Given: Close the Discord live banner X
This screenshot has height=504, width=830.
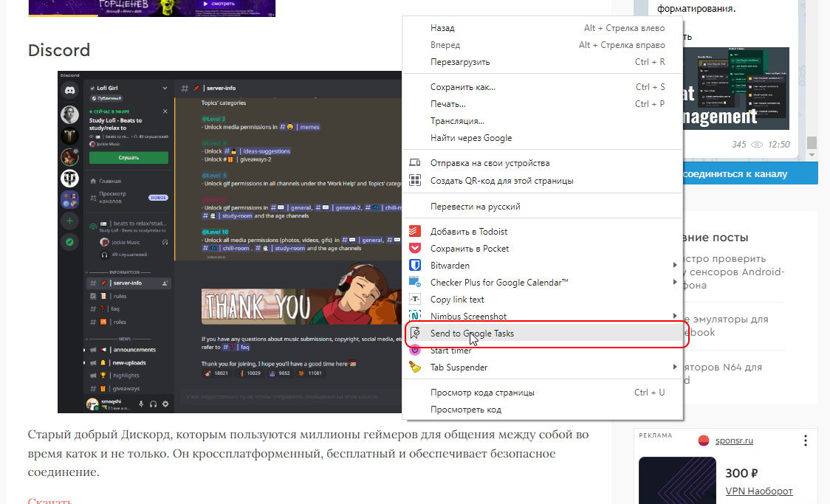Looking at the screenshot, I should coord(165,111).
